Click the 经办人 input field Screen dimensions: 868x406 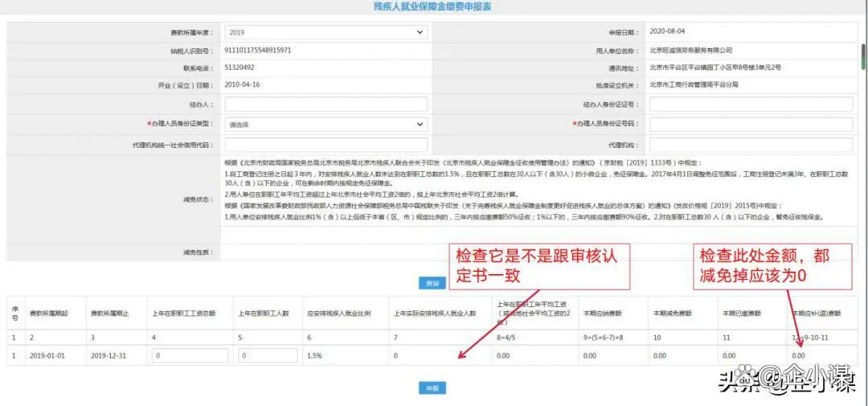point(325,105)
